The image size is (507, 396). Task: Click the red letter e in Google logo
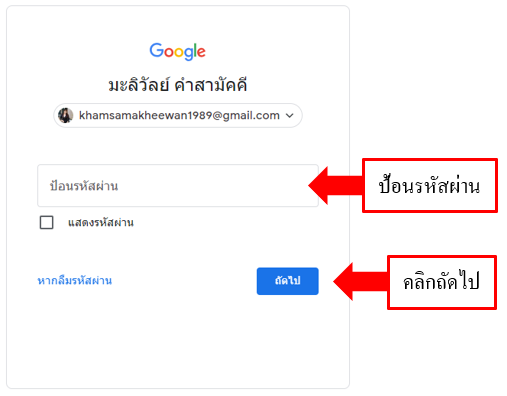pyautogui.click(x=201, y=52)
